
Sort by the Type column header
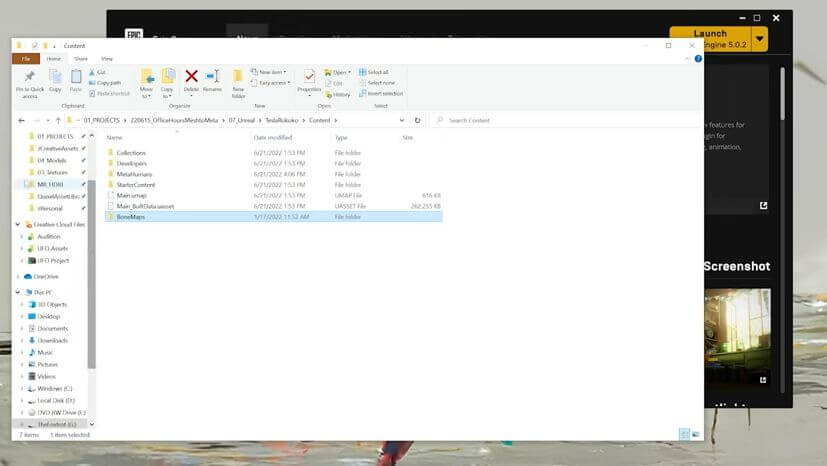[341, 138]
